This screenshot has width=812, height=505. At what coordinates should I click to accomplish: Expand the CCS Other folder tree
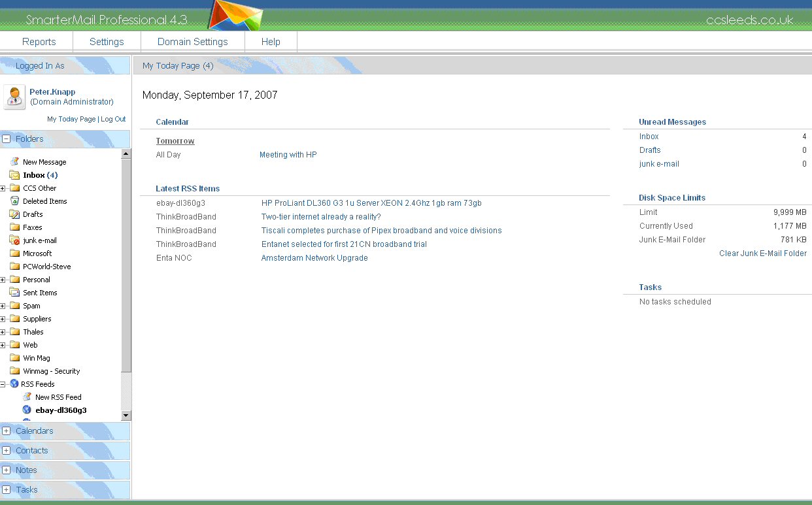(x=3, y=188)
